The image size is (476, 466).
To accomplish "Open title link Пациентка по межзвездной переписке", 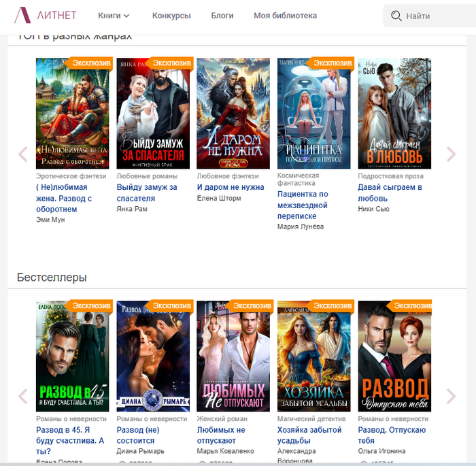I will 303,205.
